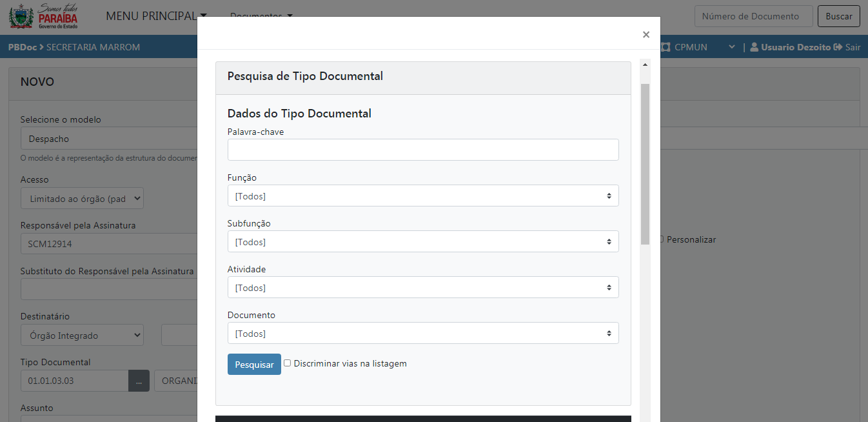Viewport: 868px width, 422px height.
Task: Click the PBDoc breadcrumb link
Action: [23, 47]
